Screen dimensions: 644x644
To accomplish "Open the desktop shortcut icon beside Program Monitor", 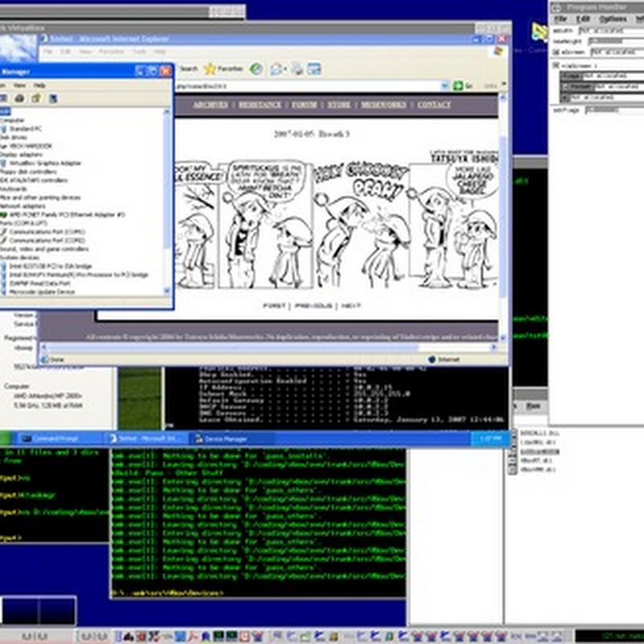I will click(539, 32).
